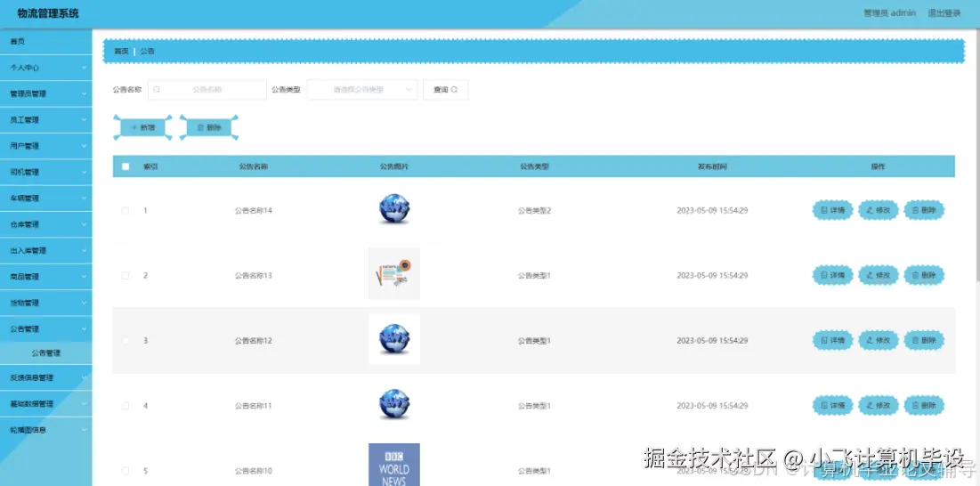Open the BBC World News image of 公告名称10

point(393,465)
